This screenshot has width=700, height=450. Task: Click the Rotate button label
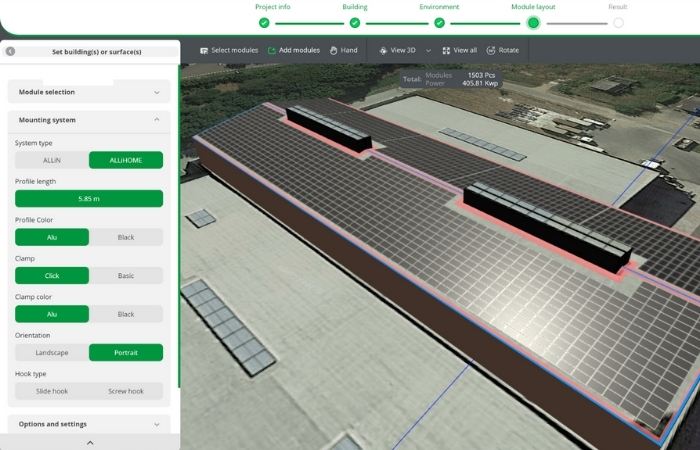509,50
